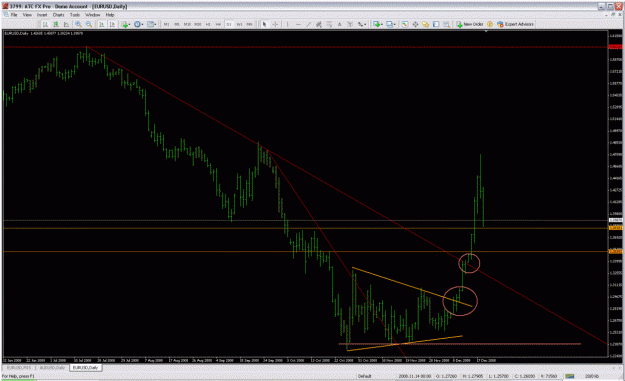Image resolution: width=625 pixels, height=381 pixels.
Task: Open the Strategy Tester icon
Action: (447, 24)
